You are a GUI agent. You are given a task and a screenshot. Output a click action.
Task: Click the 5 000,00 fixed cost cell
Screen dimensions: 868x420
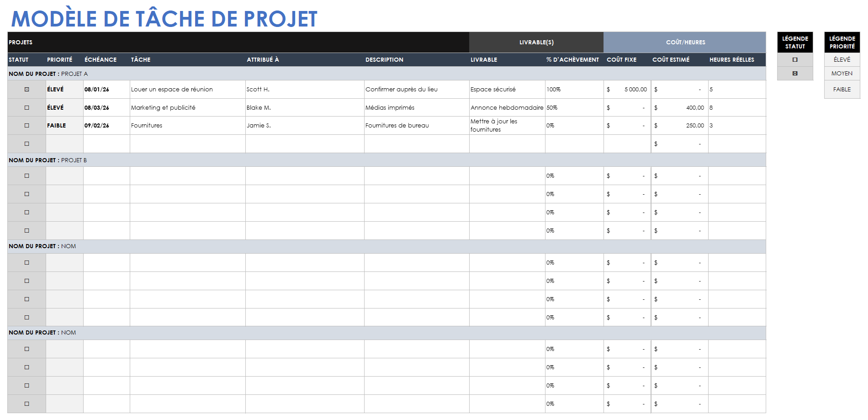coord(627,90)
